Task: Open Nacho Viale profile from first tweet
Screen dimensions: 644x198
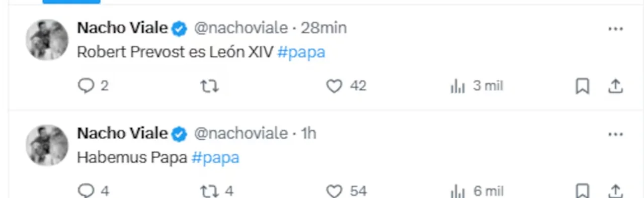Action: coord(122,28)
